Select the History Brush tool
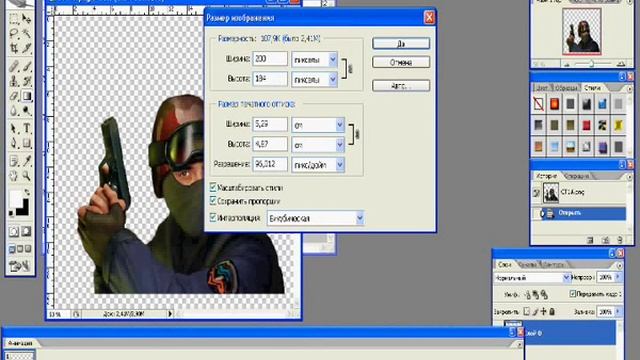Viewport: 640px width, 360px height. click(x=27, y=81)
